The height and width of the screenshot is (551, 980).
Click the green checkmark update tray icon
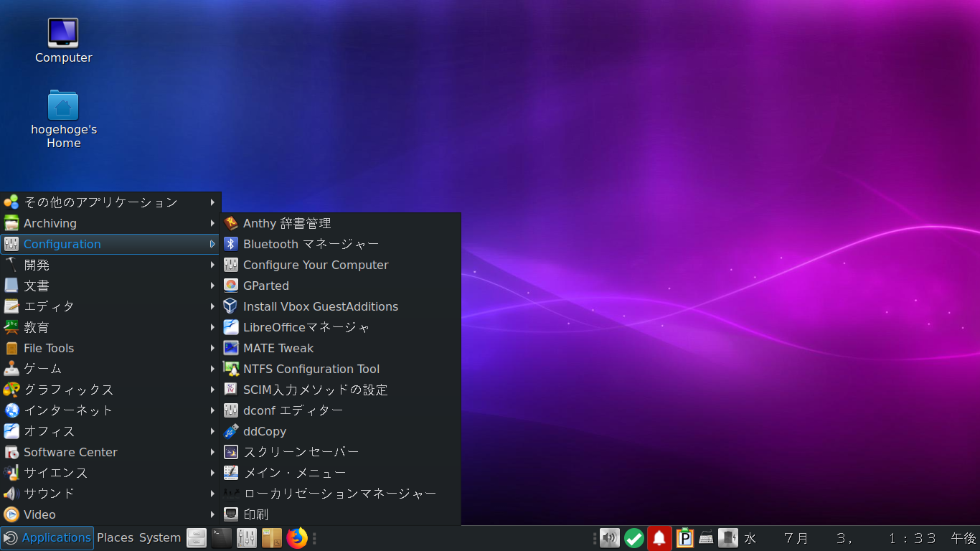[634, 538]
